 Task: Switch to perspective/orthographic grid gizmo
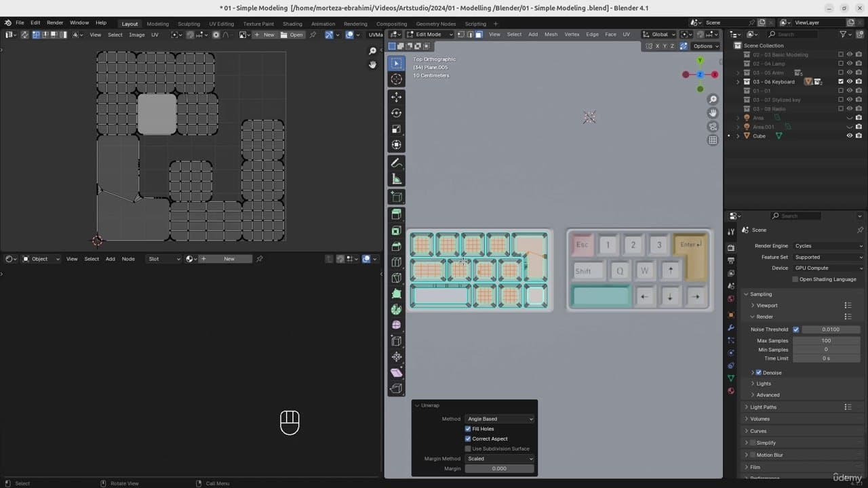713,140
